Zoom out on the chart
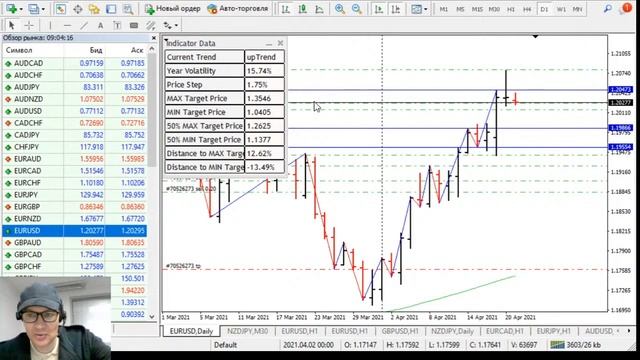This screenshot has width=640, height=360. [356, 9]
